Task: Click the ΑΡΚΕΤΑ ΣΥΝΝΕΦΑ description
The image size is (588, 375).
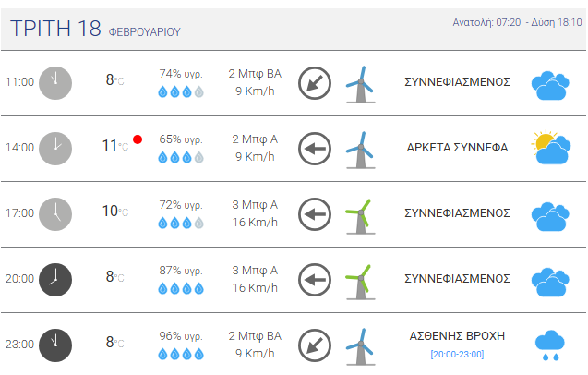Action: tap(457, 148)
